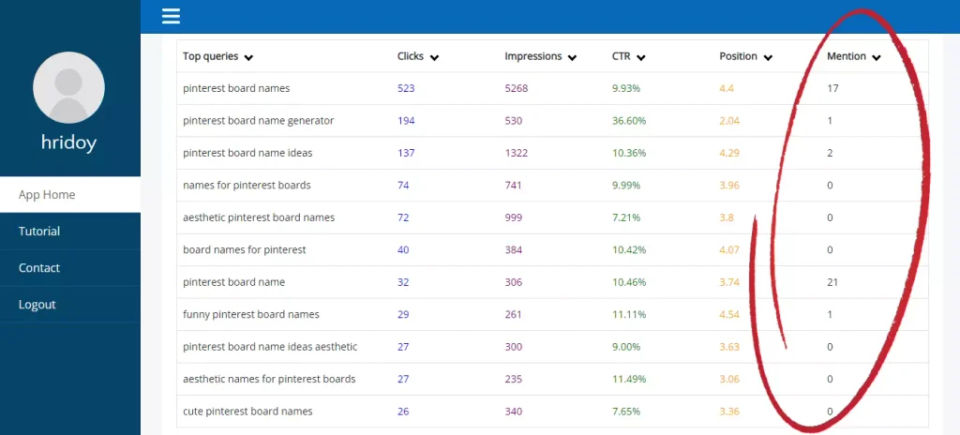This screenshot has width=960, height=435.
Task: Click clicks value 74
Action: pyautogui.click(x=403, y=185)
